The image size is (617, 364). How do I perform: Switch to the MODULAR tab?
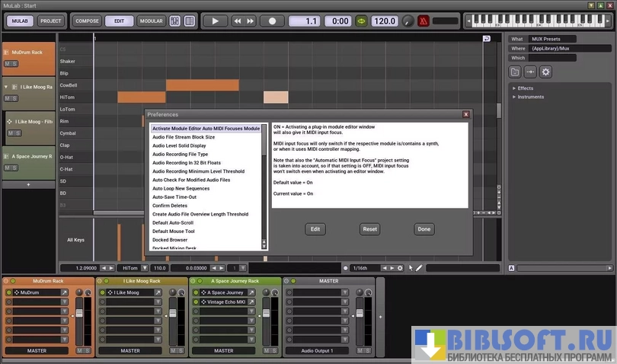click(x=151, y=21)
